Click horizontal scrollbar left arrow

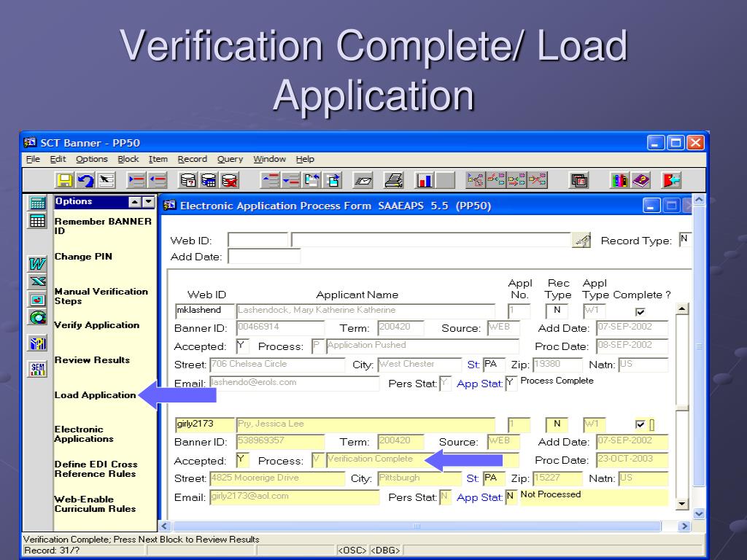[165, 526]
